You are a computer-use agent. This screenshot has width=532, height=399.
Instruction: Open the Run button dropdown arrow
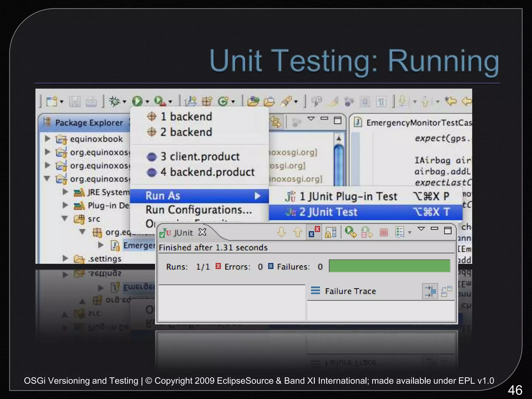click(x=147, y=102)
